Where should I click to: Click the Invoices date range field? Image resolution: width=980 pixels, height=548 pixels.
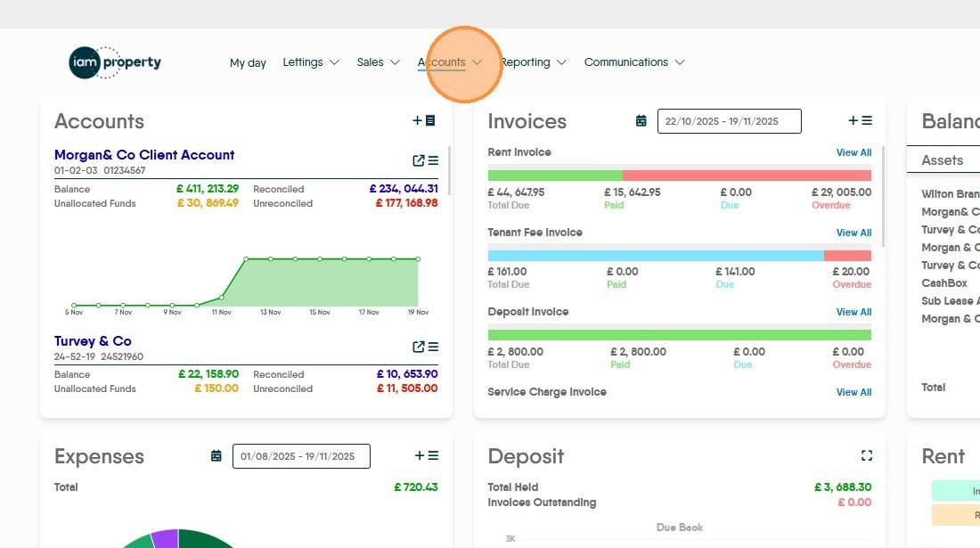pos(729,121)
